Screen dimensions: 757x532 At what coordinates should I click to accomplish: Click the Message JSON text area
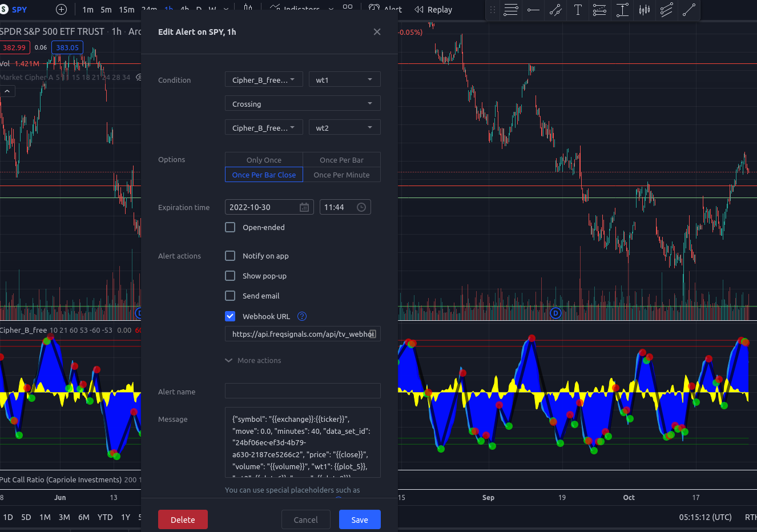coord(303,442)
